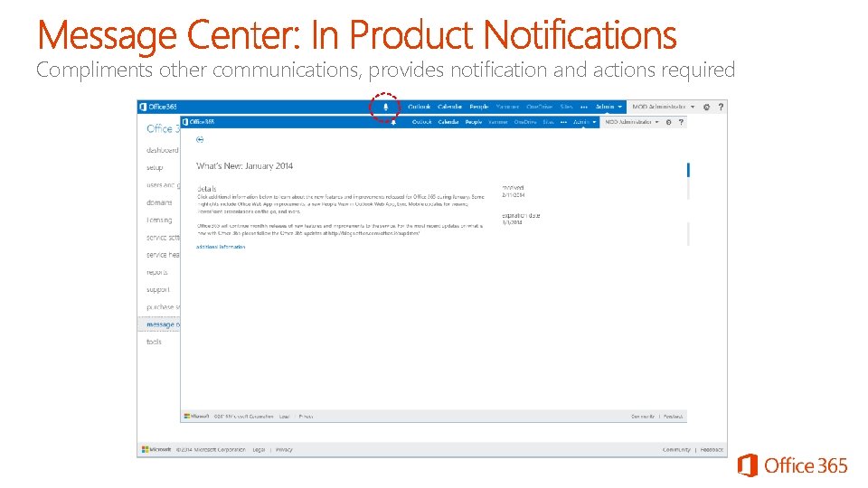The width and height of the screenshot is (868, 488).
Task: Click the "details" section label
Action: [x=206, y=189]
